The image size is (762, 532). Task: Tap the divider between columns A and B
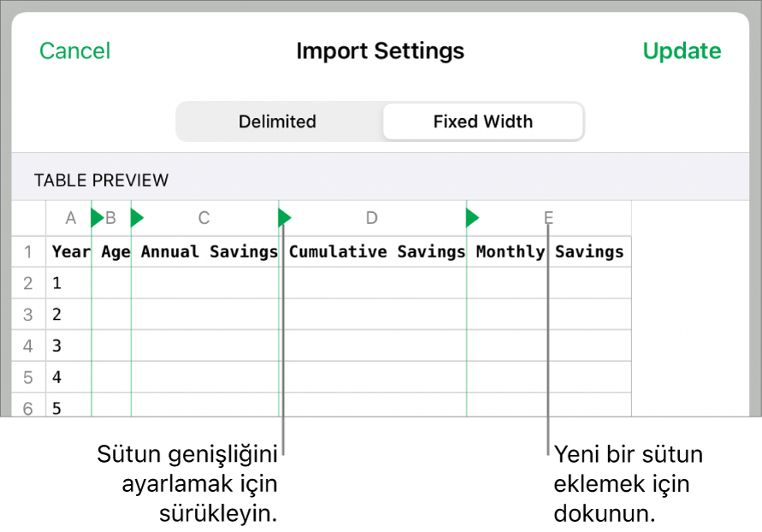click(94, 342)
